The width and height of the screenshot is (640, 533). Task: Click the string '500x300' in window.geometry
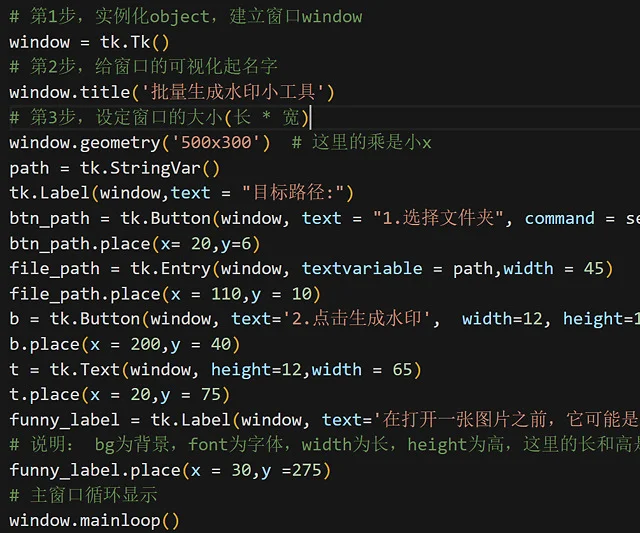click(216, 143)
